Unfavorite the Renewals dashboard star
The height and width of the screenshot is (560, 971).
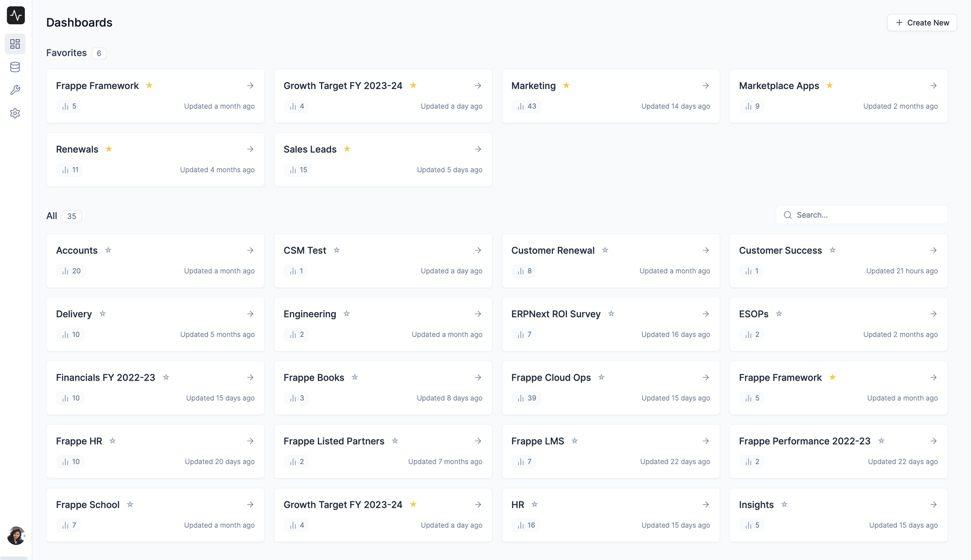tap(109, 149)
